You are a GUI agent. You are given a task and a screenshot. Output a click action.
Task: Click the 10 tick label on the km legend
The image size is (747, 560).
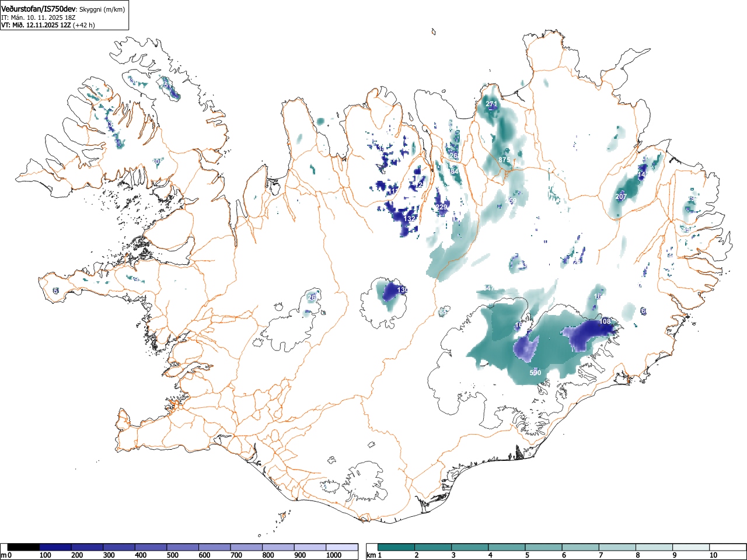(713, 555)
